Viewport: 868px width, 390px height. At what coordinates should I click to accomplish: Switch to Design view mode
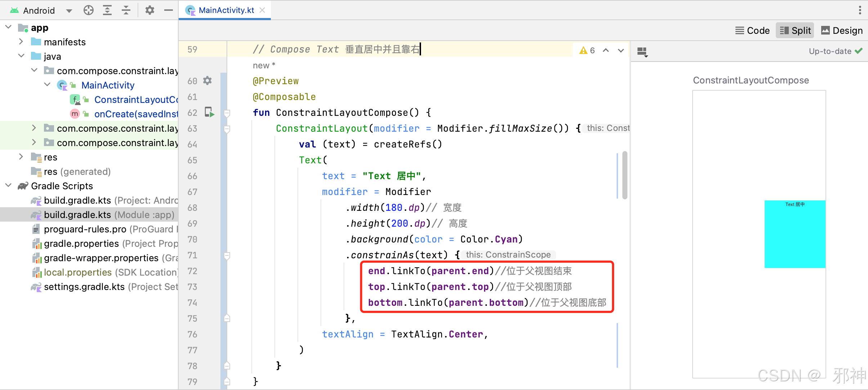(x=842, y=31)
